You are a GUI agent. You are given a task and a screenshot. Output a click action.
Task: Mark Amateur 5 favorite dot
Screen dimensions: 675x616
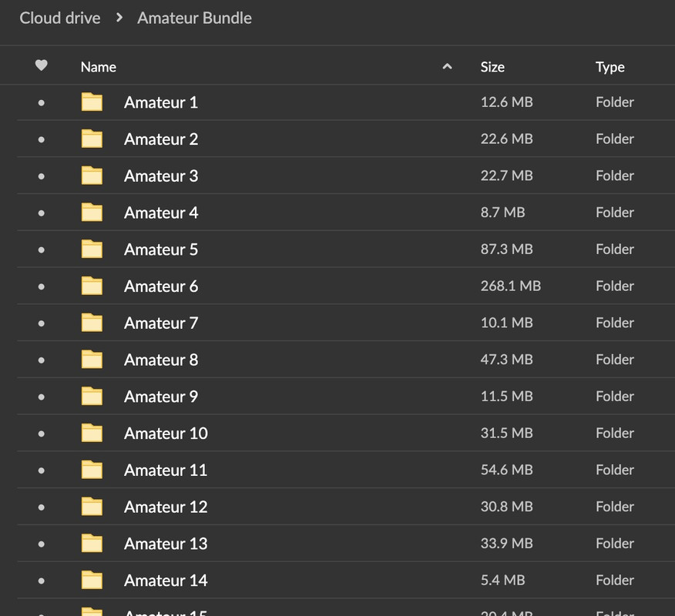pos(42,250)
